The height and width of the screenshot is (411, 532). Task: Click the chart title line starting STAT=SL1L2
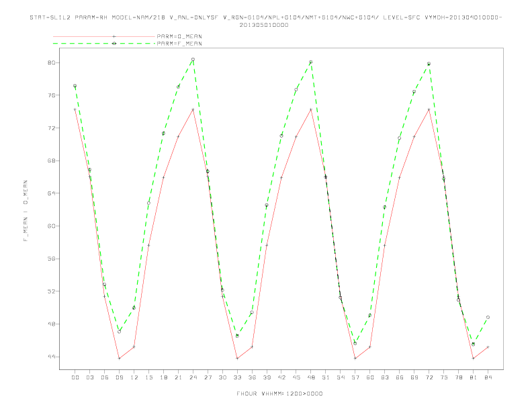click(x=265, y=17)
